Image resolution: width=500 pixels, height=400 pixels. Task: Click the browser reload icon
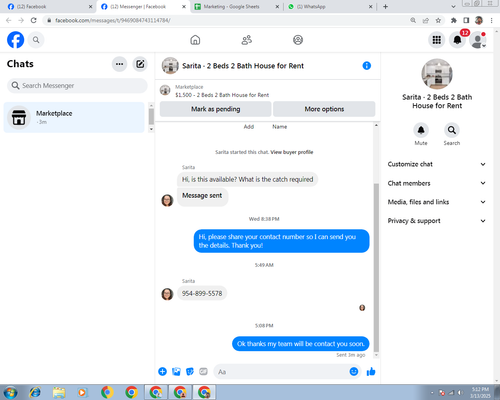[33, 20]
